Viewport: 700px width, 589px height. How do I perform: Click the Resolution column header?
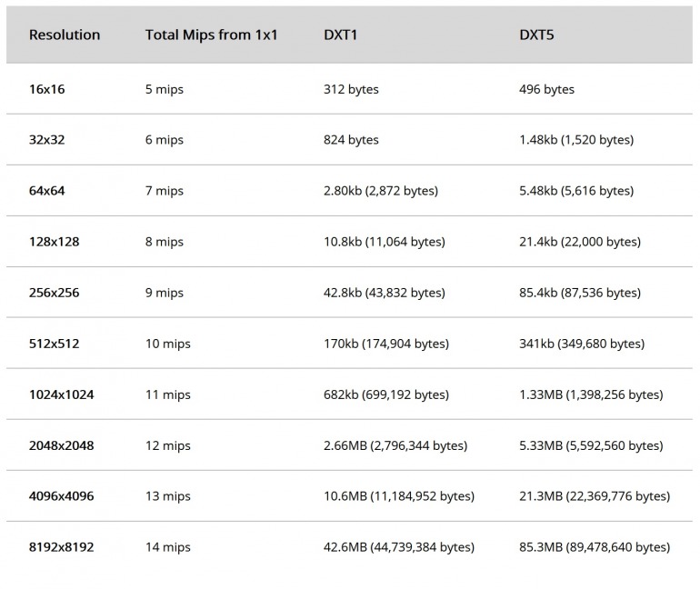point(65,35)
